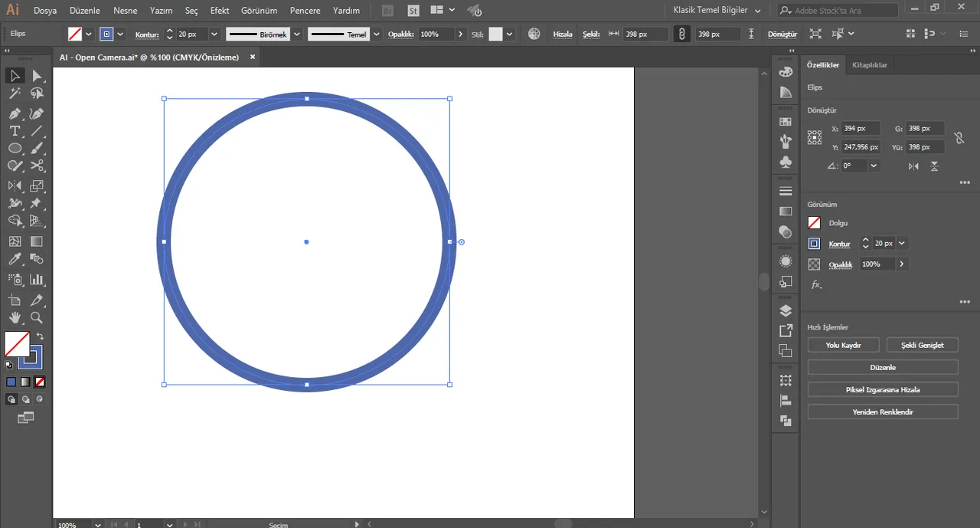Select the Scale tool

[37, 185]
